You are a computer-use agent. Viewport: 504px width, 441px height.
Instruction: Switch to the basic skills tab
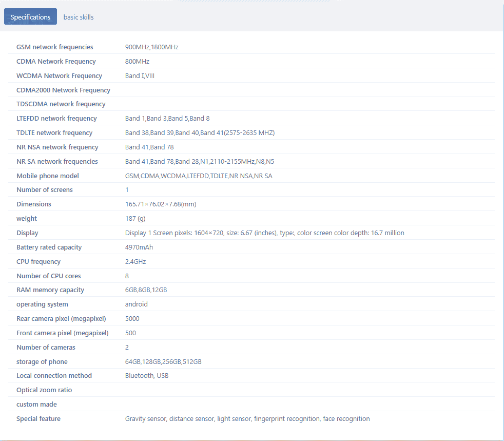coord(79,17)
